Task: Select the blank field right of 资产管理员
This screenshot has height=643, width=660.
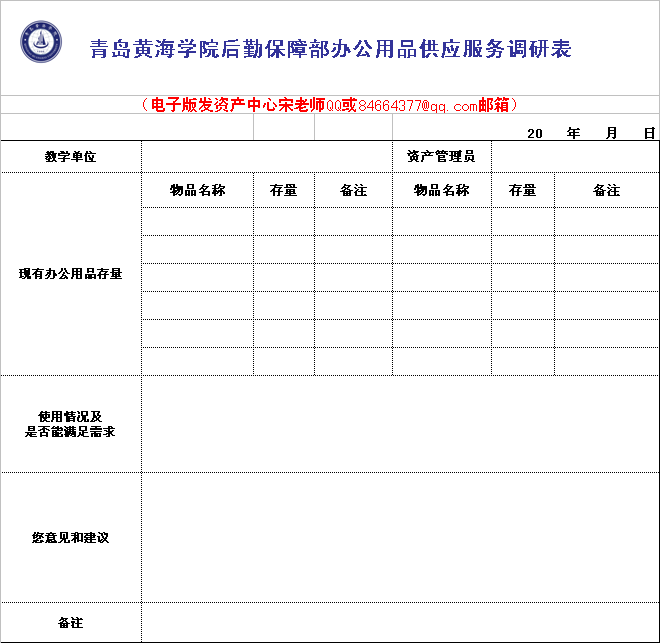Action: [574, 157]
